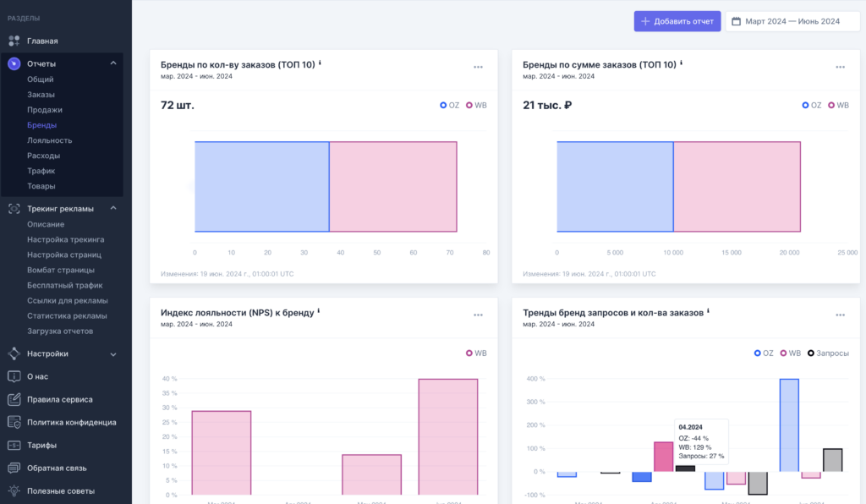Screen dimensions: 866x504
Task: Open info icon next to Тренды бренд запросов
Action: 708,311
